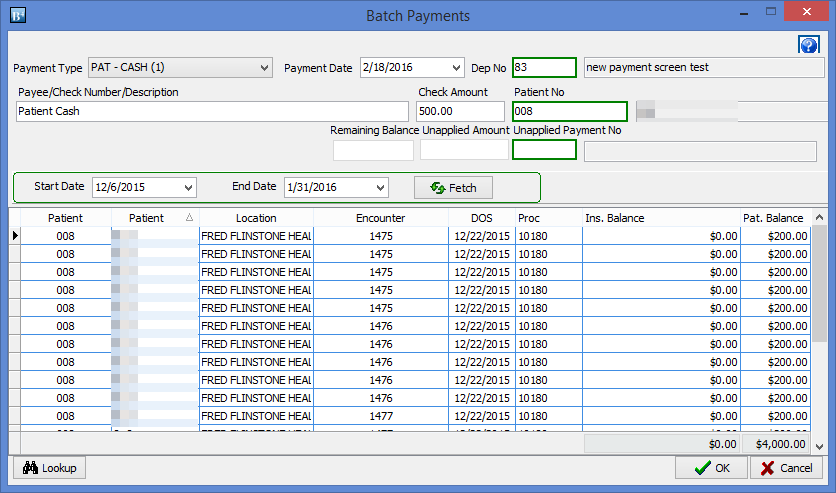Screen dimensions: 836x493
Task: Click the Dep No field containing 83
Action: 544,68
